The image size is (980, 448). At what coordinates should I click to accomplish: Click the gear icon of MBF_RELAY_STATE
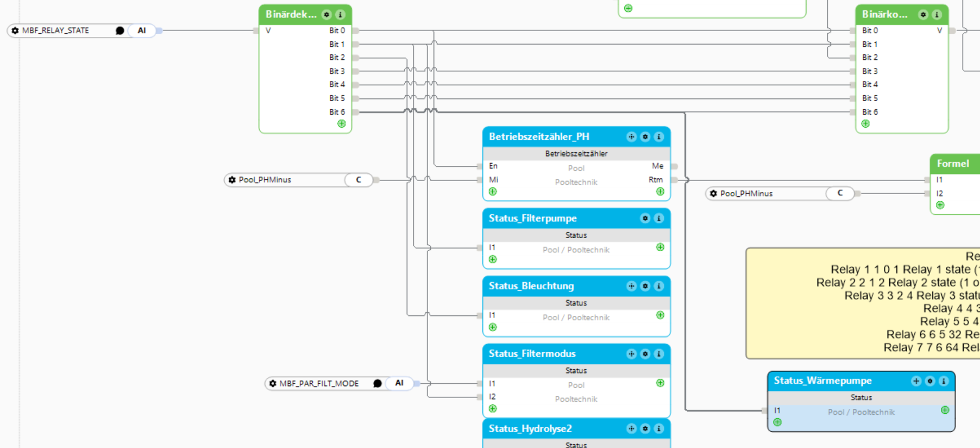15,31
